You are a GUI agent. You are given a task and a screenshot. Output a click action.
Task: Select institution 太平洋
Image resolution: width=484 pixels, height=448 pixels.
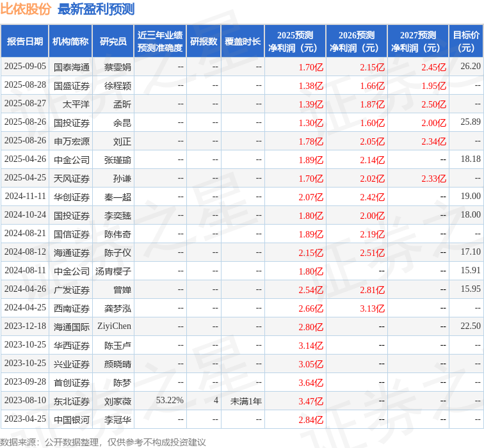[x=76, y=104]
